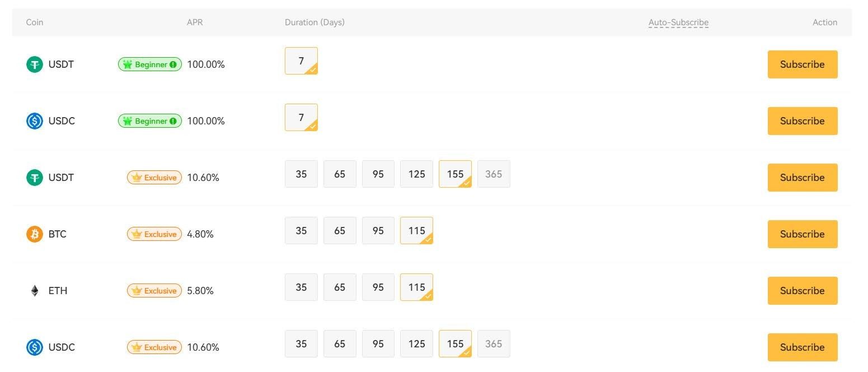Click the APR column header
Screen dimensions: 868x372
[195, 22]
